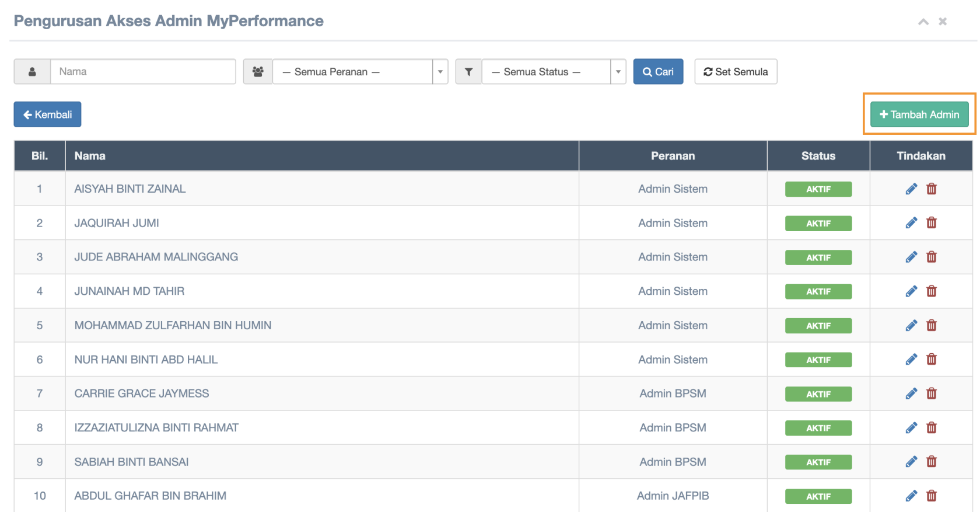Click edit pencil for AISYAH BINTI ZAINAL
Viewport: 980px width, 512px height.
coord(911,189)
